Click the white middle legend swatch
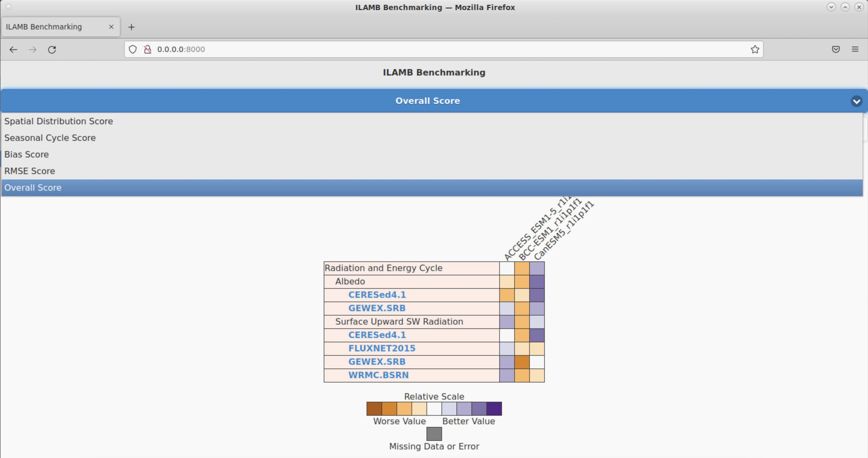868x458 pixels. [x=434, y=408]
